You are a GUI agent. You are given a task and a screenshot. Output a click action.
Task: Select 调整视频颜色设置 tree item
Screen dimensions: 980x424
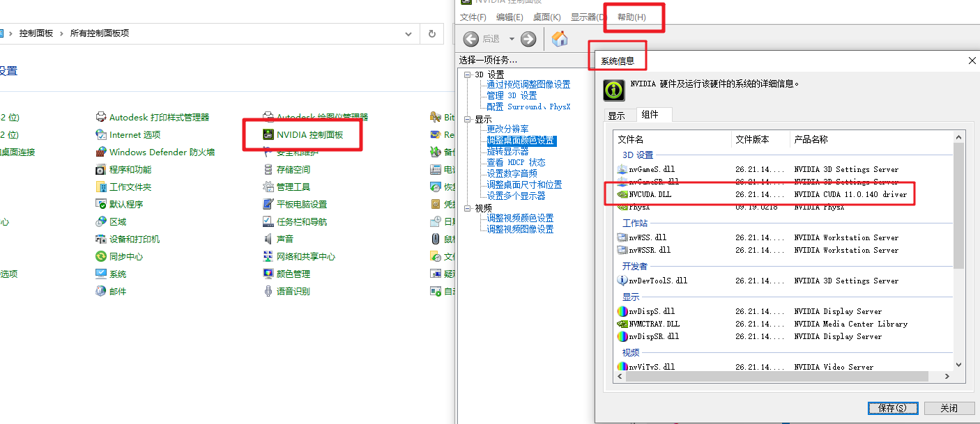520,218
